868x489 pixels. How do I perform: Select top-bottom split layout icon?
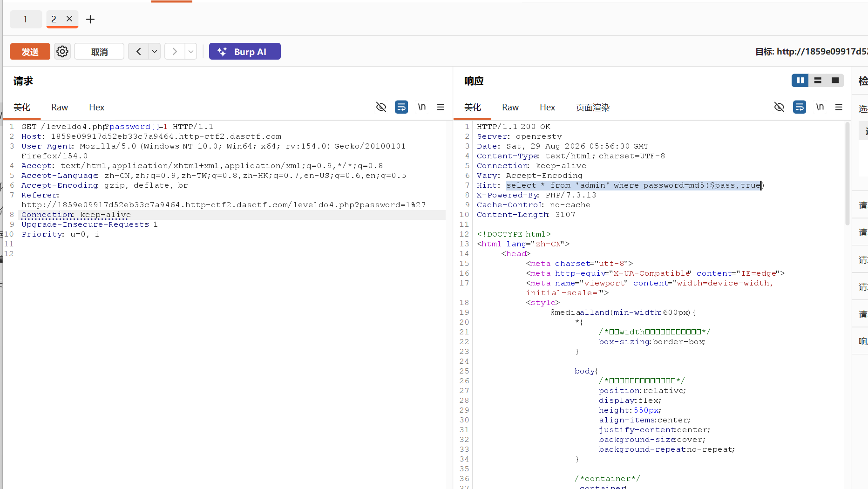[818, 81]
